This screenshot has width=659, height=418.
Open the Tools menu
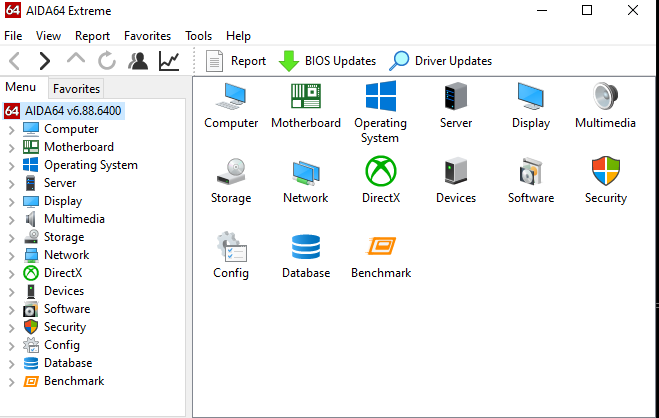pyautogui.click(x=198, y=36)
